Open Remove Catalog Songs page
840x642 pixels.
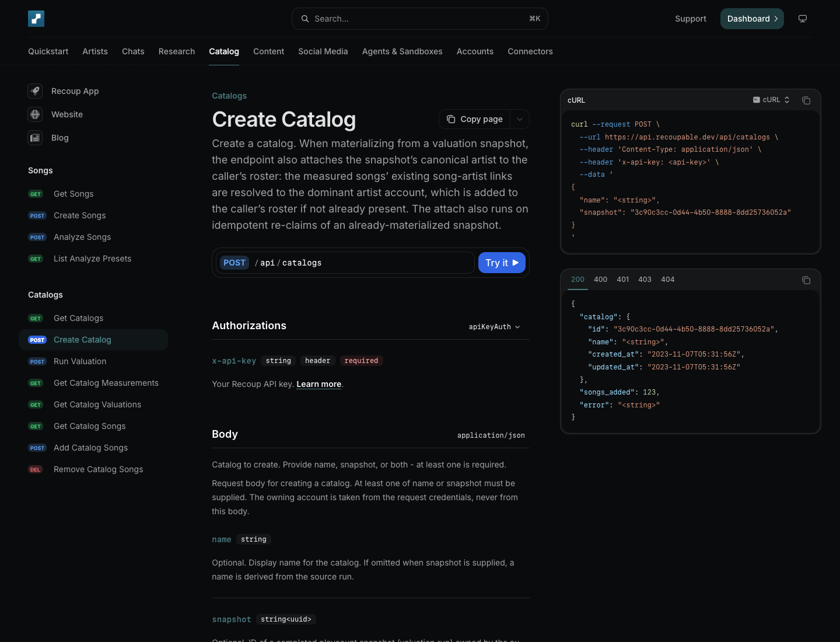93,469
